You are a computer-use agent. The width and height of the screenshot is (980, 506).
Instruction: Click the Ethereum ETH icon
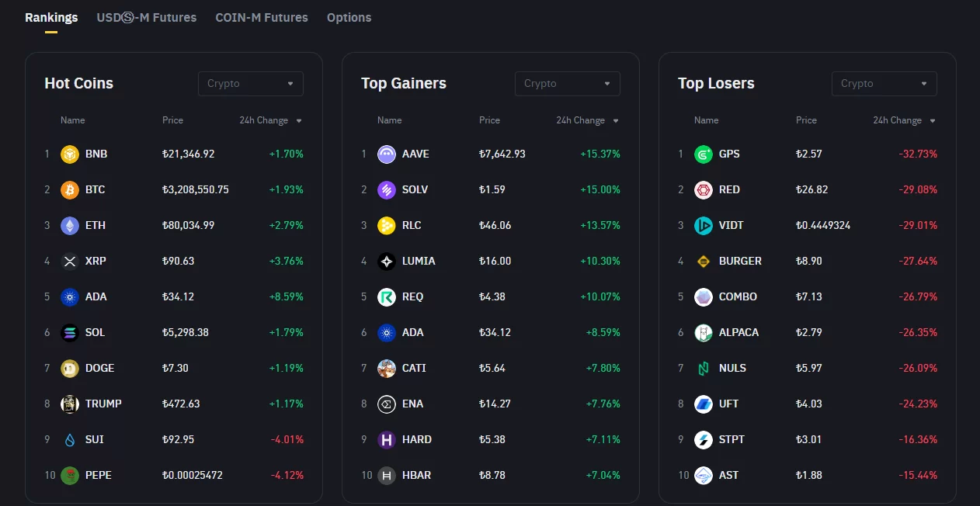pyautogui.click(x=70, y=225)
